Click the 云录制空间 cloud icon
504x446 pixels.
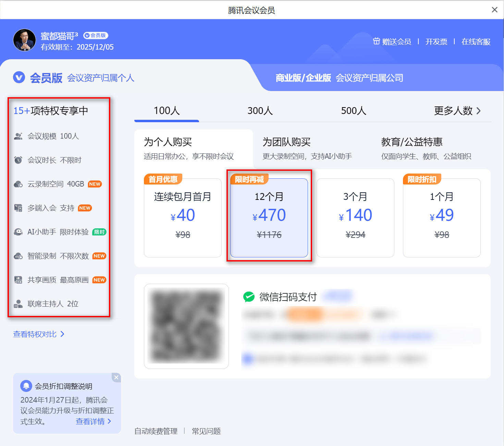coord(18,184)
